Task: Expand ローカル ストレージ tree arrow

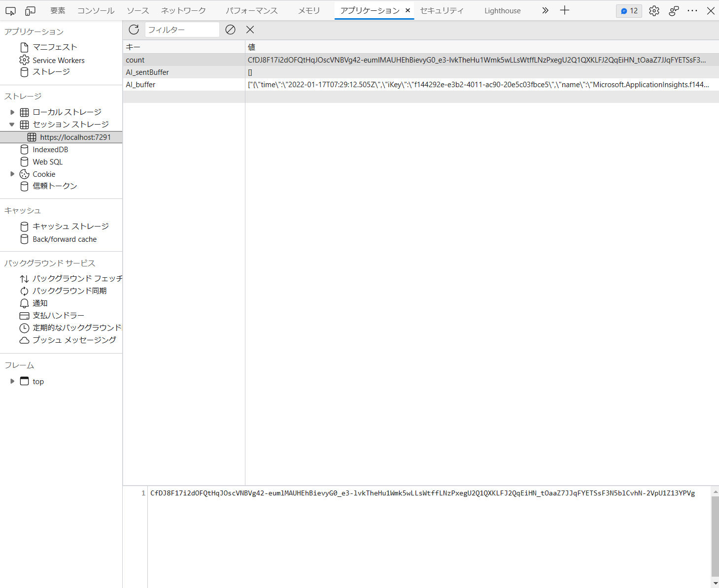Action: (x=12, y=112)
